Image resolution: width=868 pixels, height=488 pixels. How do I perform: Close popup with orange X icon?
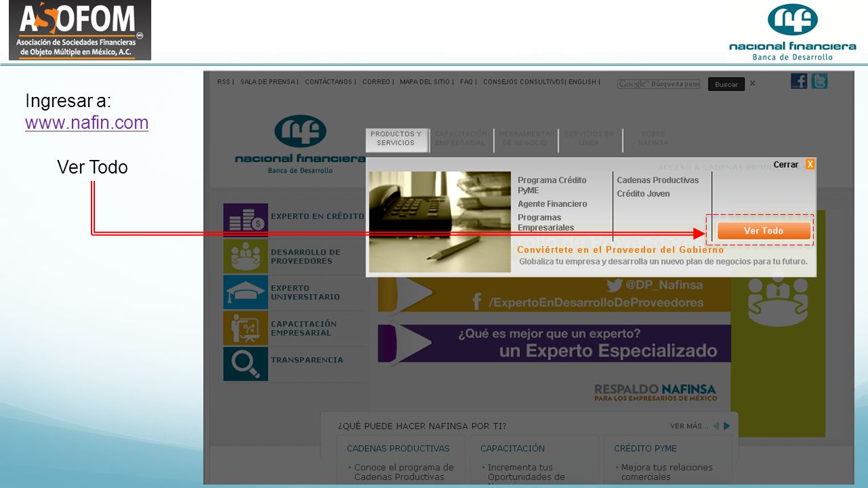(810, 165)
